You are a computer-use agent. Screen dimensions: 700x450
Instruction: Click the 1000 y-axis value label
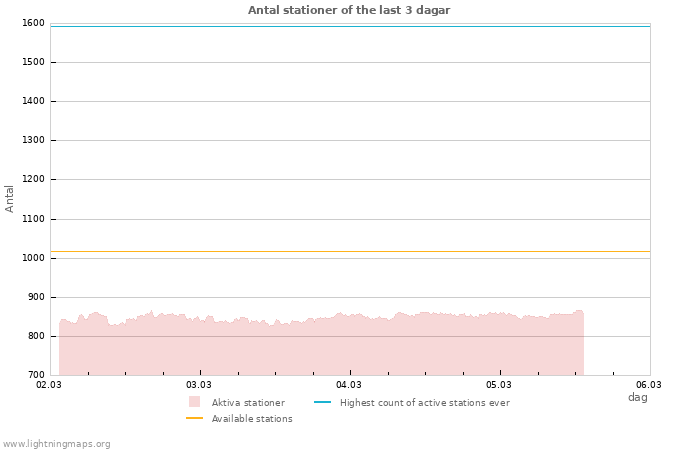(x=32, y=258)
